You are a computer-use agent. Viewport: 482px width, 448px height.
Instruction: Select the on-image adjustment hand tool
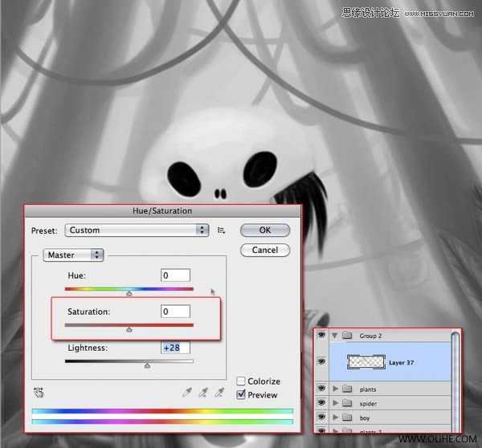click(39, 393)
